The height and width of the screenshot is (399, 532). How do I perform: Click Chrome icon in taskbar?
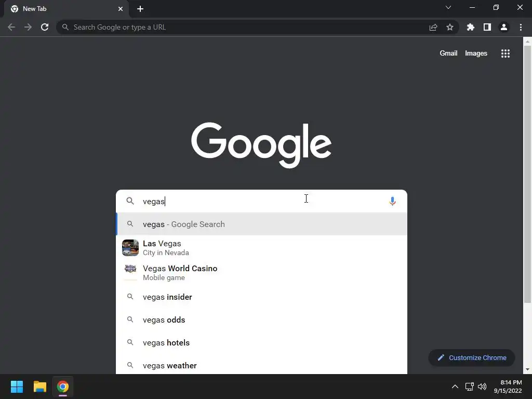tap(63, 387)
